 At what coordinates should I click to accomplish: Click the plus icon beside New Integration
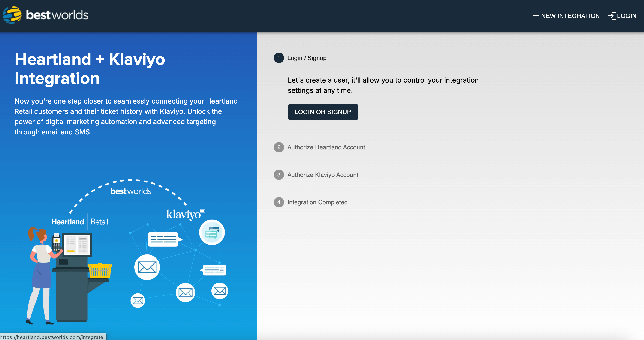tap(536, 16)
